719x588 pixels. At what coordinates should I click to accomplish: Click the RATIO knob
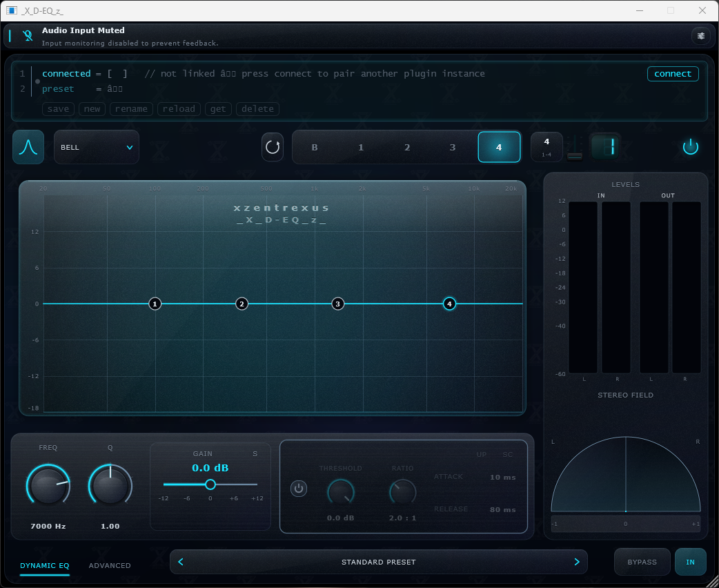pos(402,493)
